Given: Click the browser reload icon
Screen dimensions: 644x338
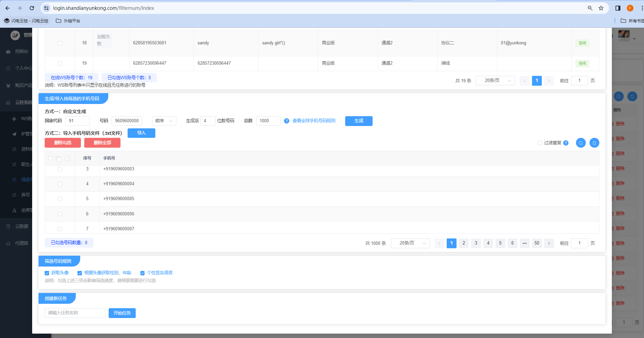Looking at the screenshot, I should tap(32, 8).
